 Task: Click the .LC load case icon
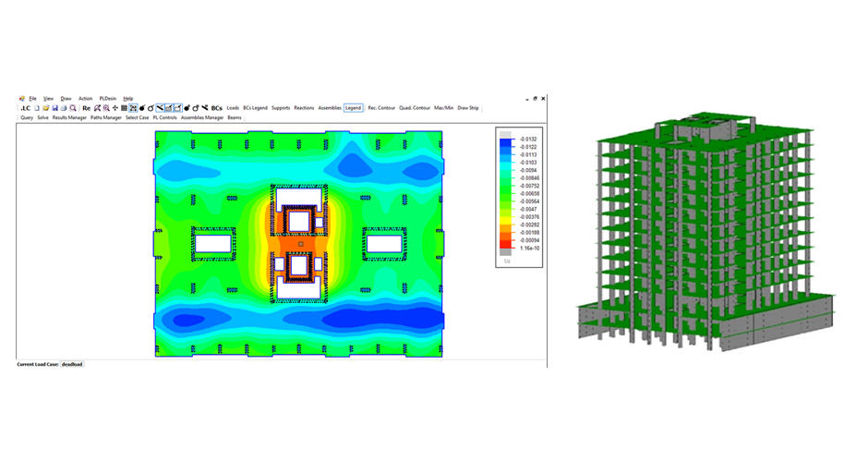tap(25, 108)
